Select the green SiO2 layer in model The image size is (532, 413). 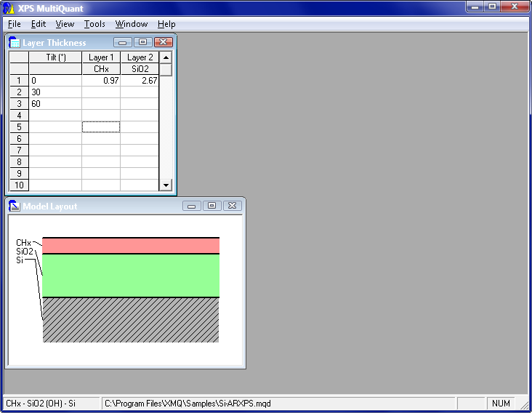[131, 275]
